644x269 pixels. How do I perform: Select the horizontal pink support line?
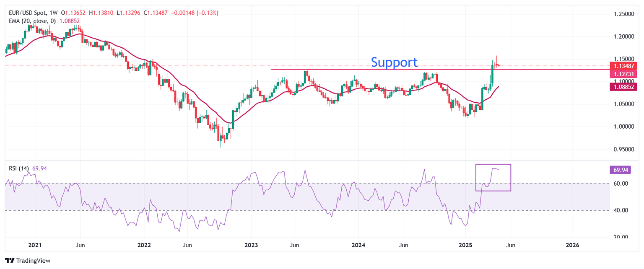coord(335,69)
